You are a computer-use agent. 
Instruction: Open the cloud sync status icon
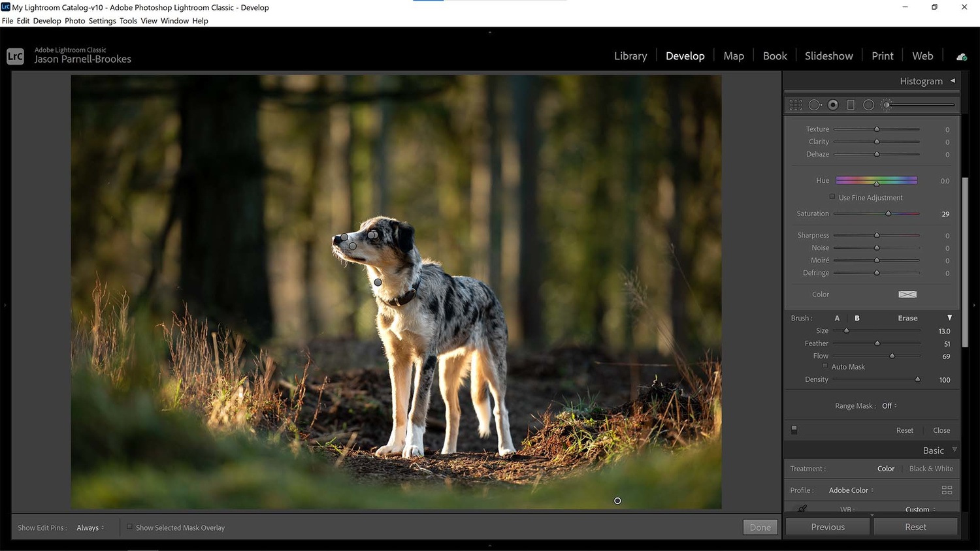pos(962,57)
